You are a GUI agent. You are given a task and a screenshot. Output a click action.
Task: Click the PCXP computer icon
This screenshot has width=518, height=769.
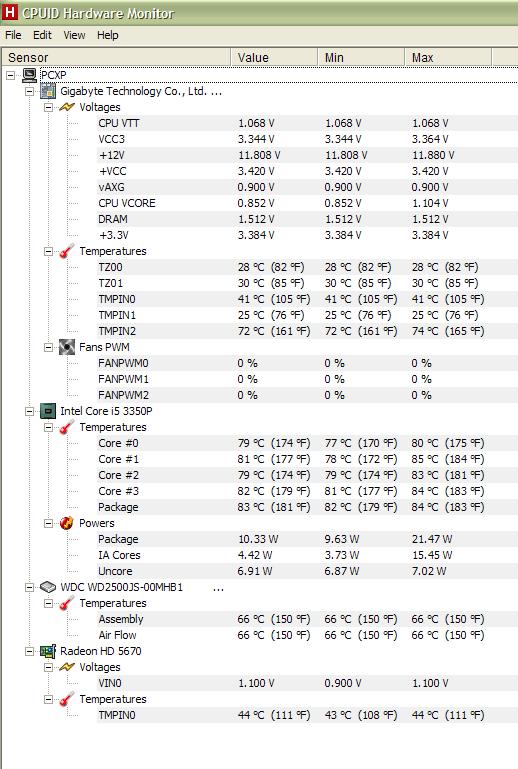coord(29,75)
